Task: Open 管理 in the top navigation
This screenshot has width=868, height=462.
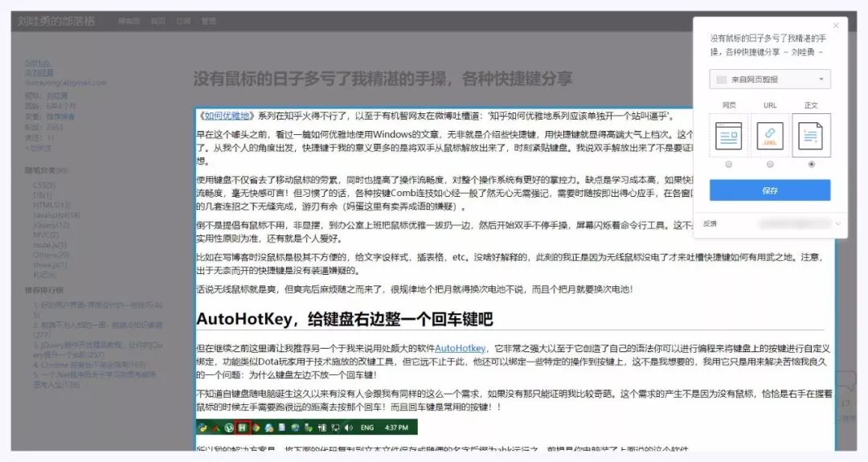Action: click(209, 21)
